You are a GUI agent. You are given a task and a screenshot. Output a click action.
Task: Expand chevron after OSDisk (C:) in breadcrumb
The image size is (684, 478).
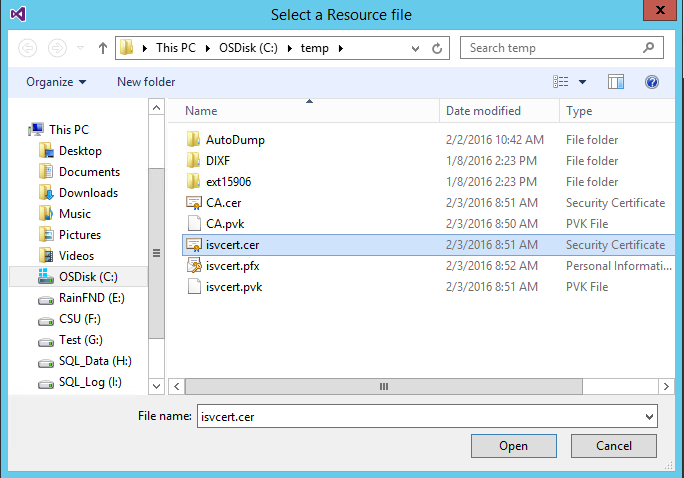click(x=289, y=48)
